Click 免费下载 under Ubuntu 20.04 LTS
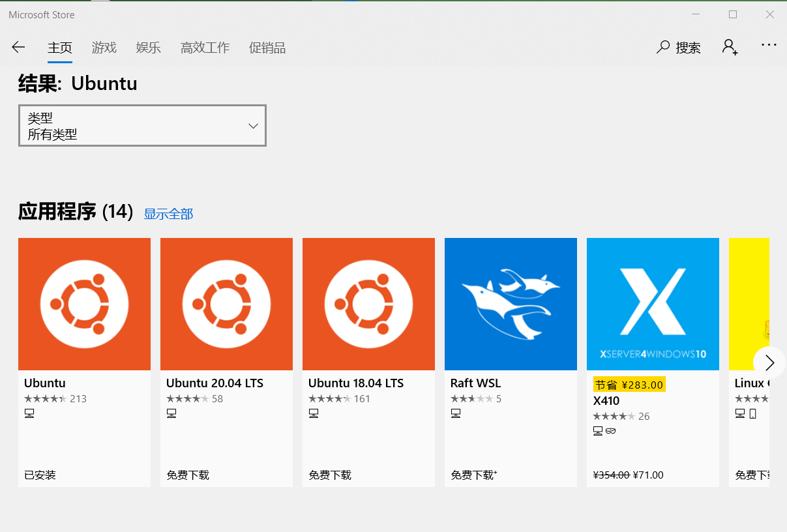The height and width of the screenshot is (532, 787). 188,475
